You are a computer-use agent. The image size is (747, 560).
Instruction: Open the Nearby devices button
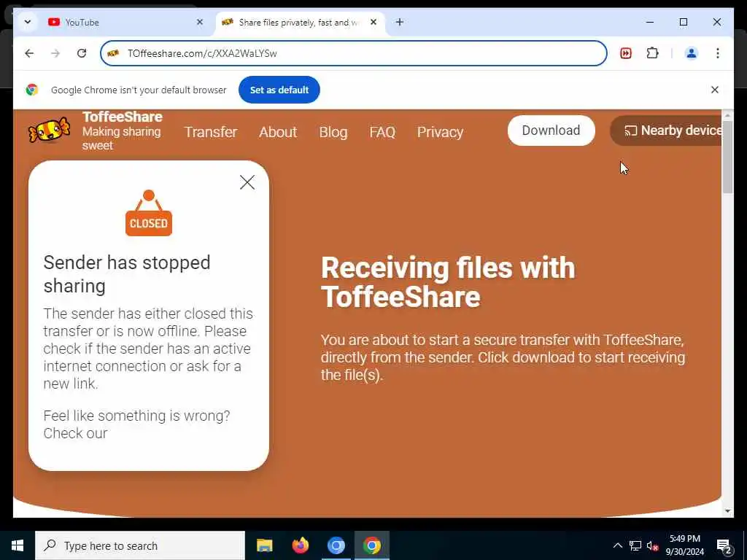[667, 131]
